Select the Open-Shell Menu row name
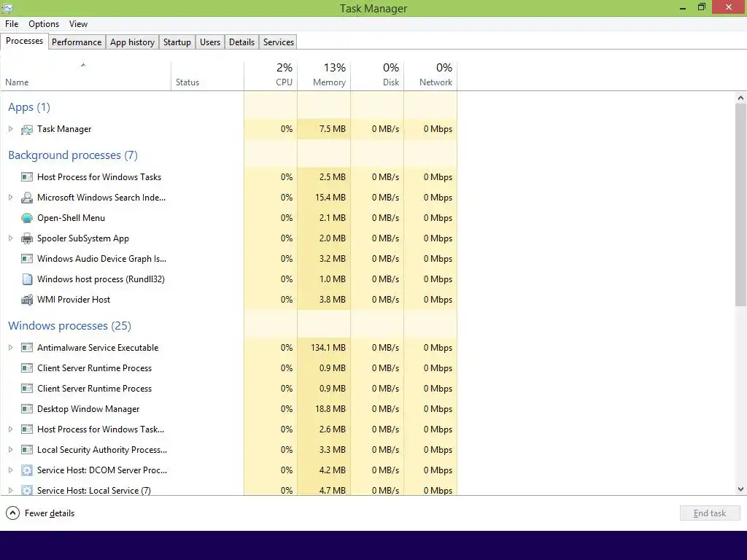The image size is (747, 560). click(x=71, y=218)
